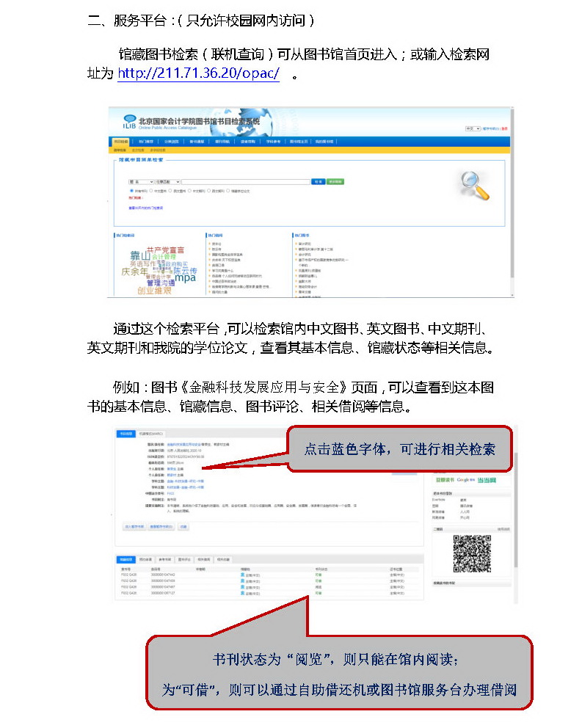Open the 图书评论 tab

tap(184, 559)
